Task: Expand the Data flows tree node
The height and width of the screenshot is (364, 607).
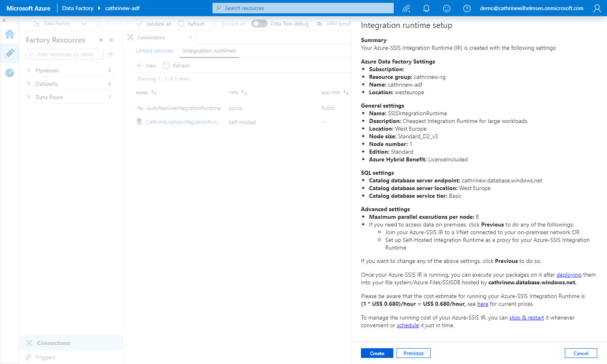Action: tap(29, 97)
